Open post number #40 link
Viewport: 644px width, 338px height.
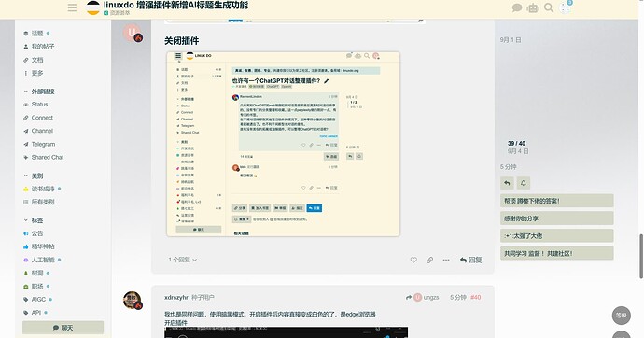tap(476, 297)
